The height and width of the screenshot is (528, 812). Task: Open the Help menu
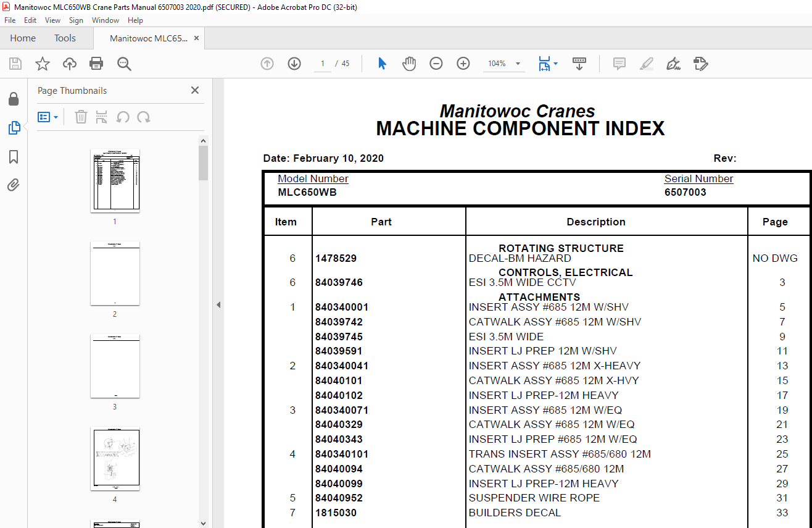tap(135, 20)
